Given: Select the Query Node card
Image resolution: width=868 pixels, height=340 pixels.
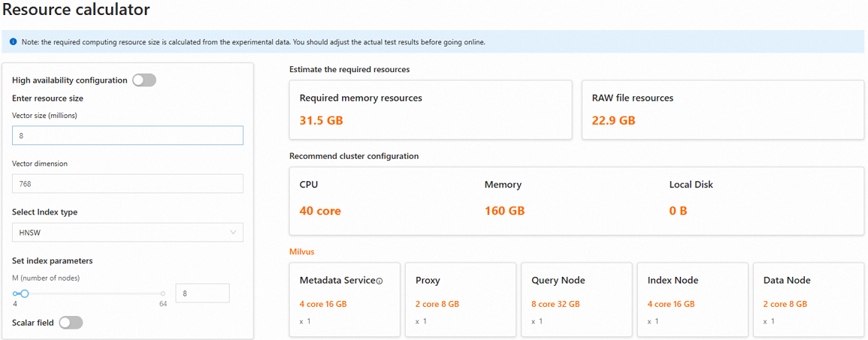Looking at the screenshot, I should click(x=576, y=299).
